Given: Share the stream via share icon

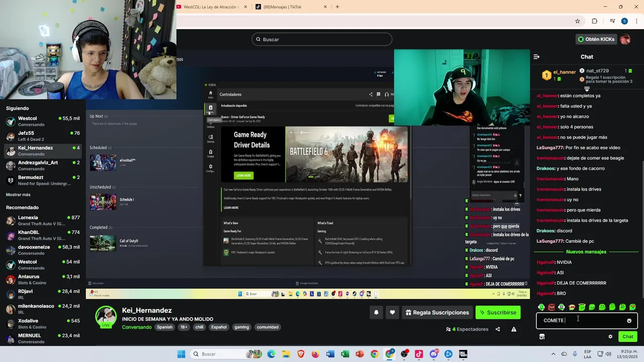Looking at the screenshot, I should [498, 329].
